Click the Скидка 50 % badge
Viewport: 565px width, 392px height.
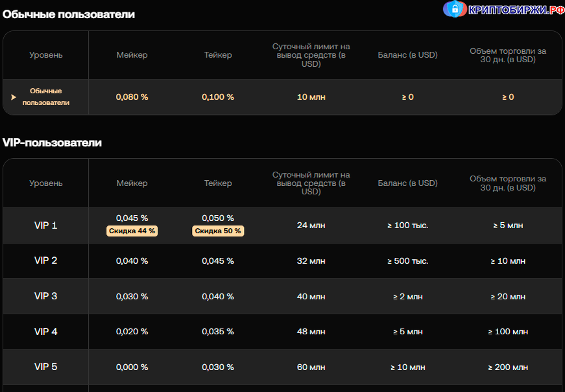coord(218,231)
